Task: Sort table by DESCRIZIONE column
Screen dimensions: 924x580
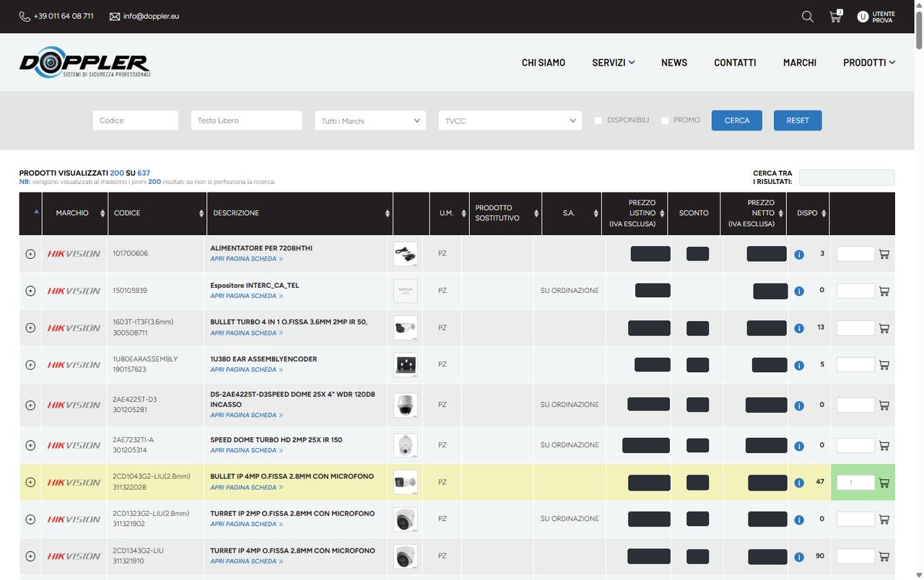Action: (300, 213)
